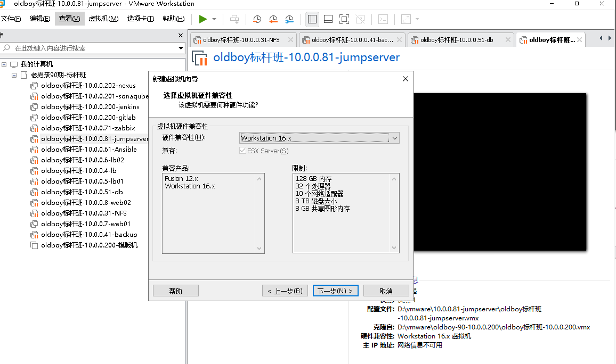This screenshot has width=616, height=364.
Task: Click the Unity mode icon
Action: coord(360,19)
